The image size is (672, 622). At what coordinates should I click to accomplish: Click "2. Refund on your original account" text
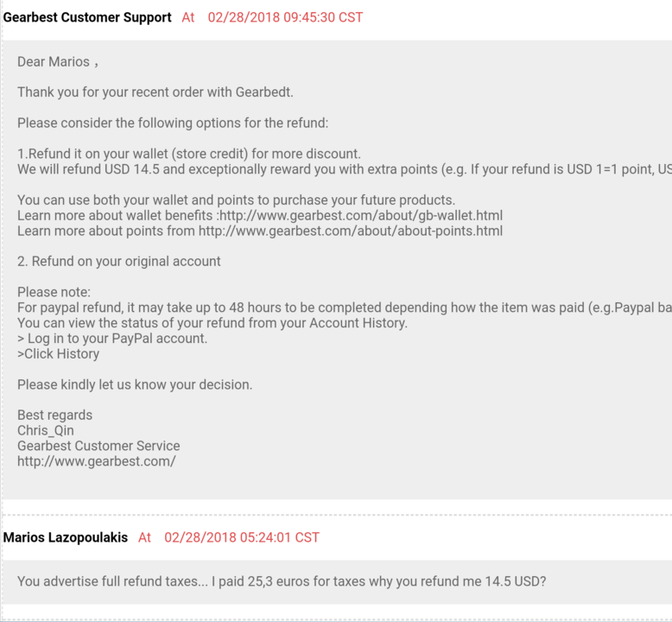point(118,261)
